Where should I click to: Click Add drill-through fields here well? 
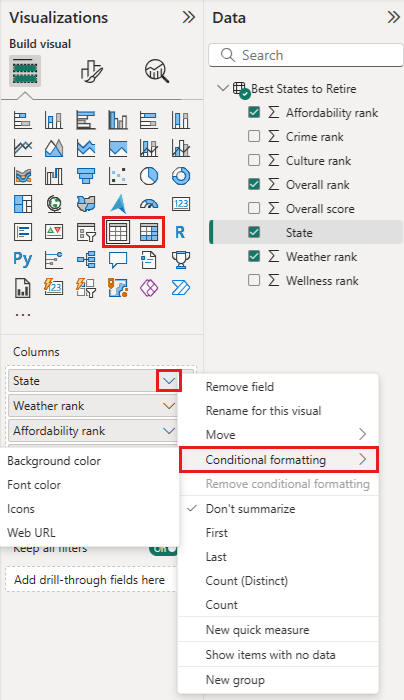click(x=91, y=579)
